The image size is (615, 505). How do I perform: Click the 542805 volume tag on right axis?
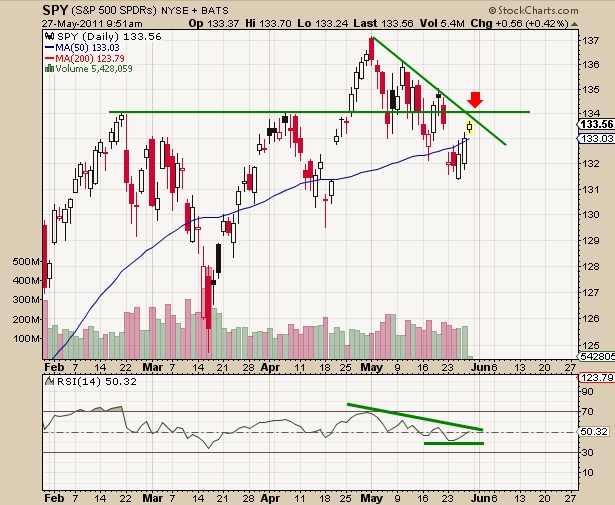[x=596, y=356]
